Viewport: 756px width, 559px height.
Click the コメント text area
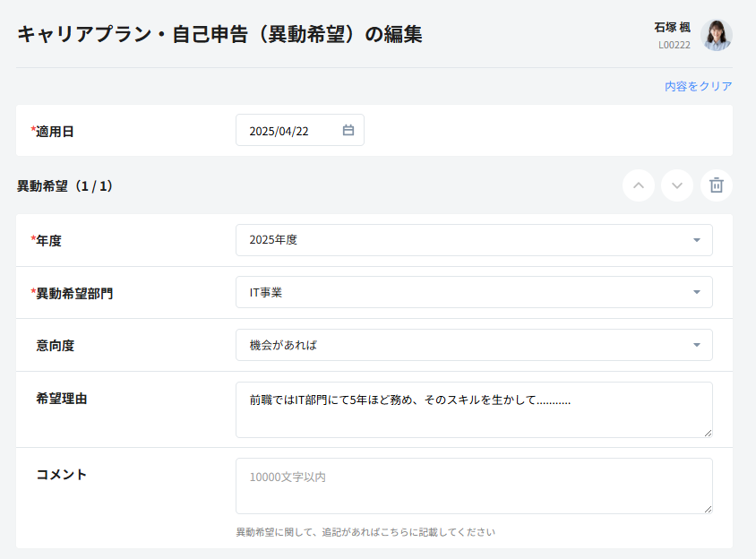click(x=473, y=486)
